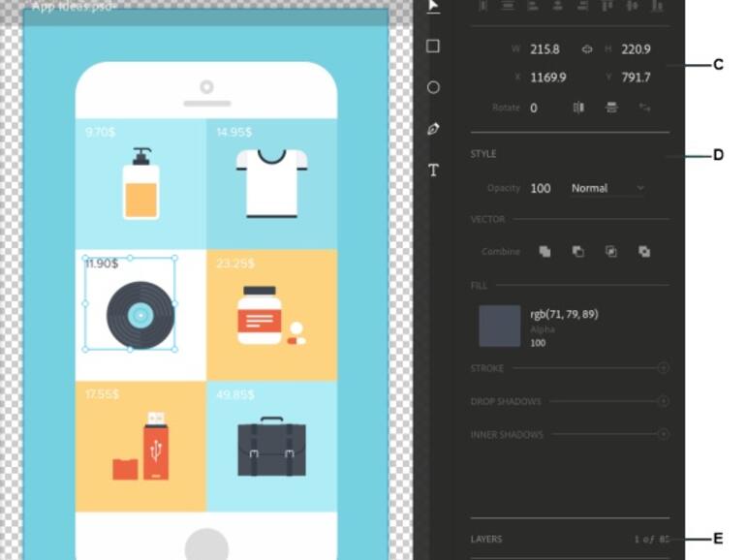Screen dimensions: 746x560
Task: Flip the selection vertically
Action: coord(611,108)
